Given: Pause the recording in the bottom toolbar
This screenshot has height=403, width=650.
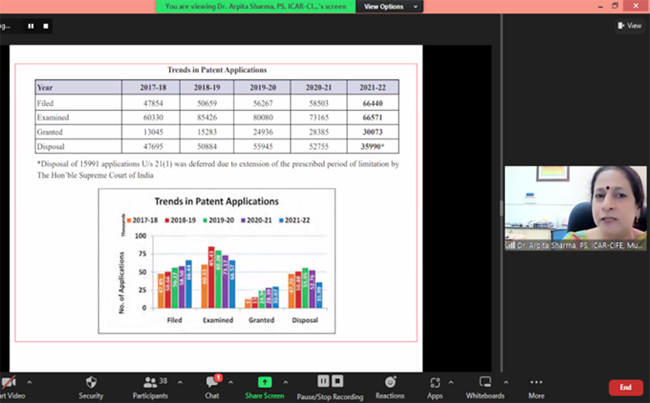Looking at the screenshot, I should tap(323, 382).
